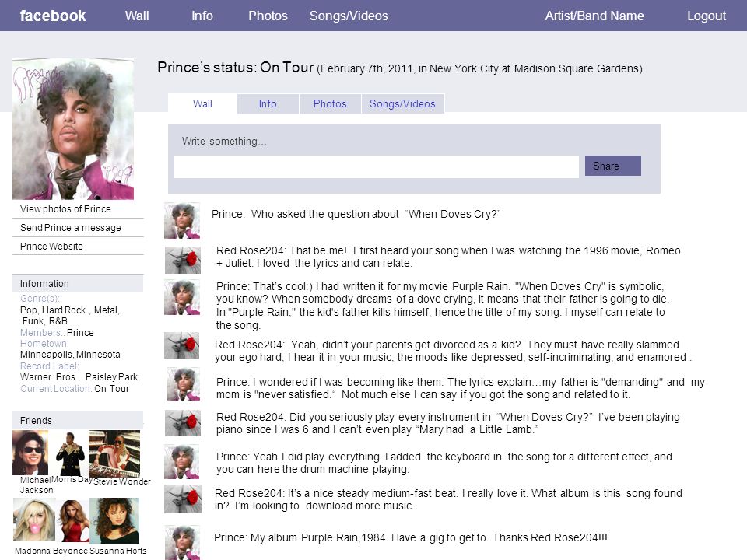Image resolution: width=747 pixels, height=560 pixels.
Task: Click 'Warner Bros., Paisley Park' text
Action: [79, 376]
